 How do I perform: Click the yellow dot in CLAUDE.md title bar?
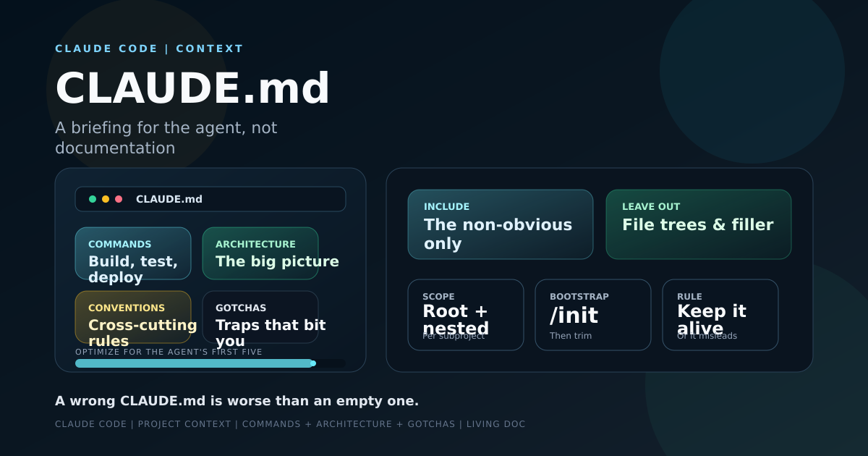(x=106, y=199)
